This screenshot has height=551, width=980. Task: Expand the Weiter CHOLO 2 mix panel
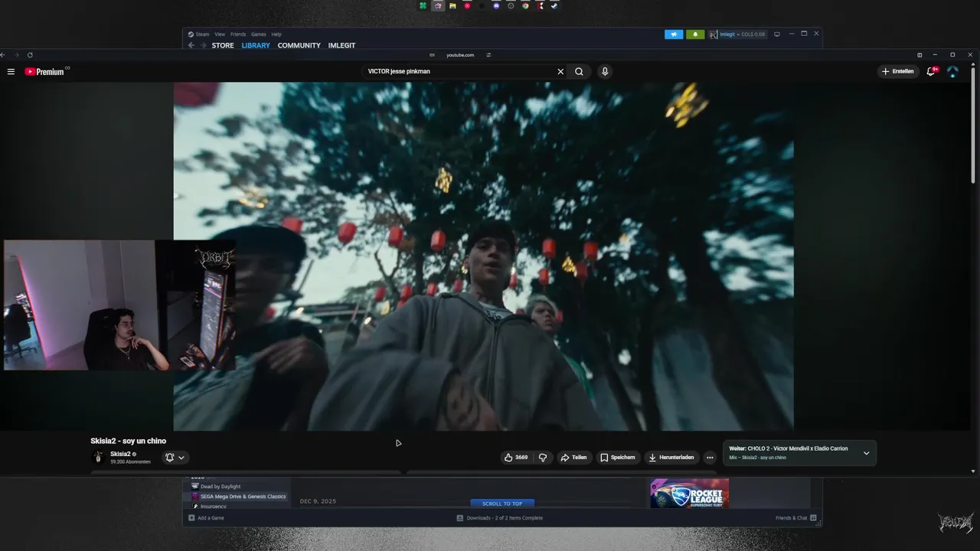click(x=866, y=453)
